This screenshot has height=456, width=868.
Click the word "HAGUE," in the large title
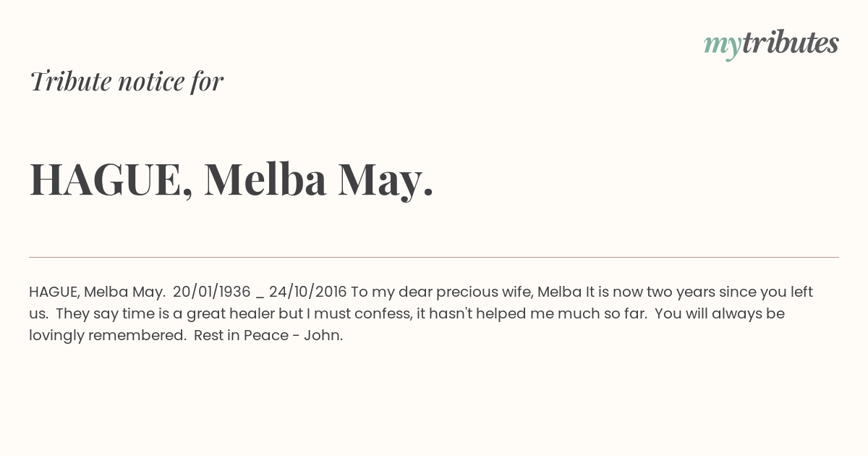click(x=111, y=181)
